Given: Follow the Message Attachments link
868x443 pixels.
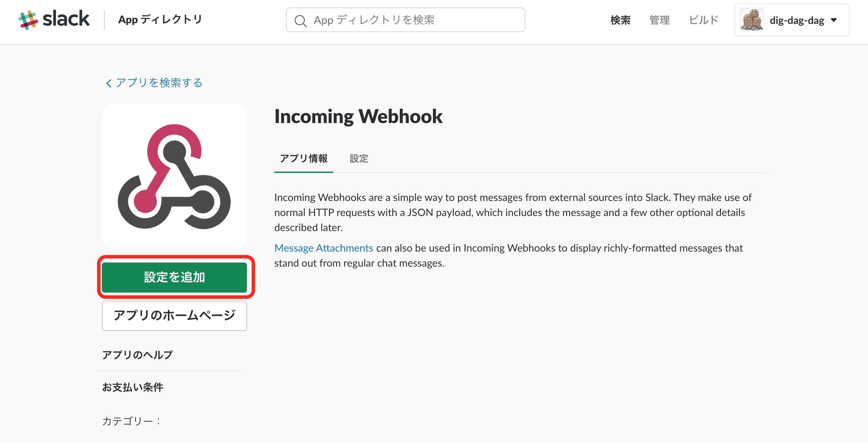Looking at the screenshot, I should (324, 248).
